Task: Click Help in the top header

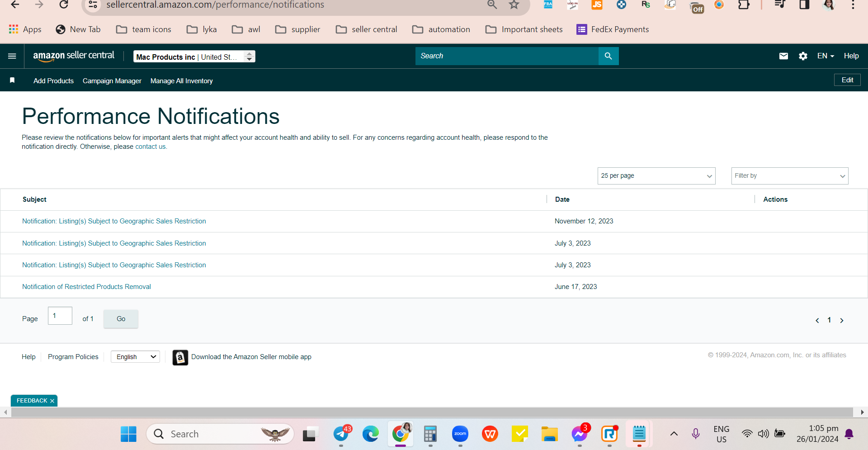Action: point(851,56)
